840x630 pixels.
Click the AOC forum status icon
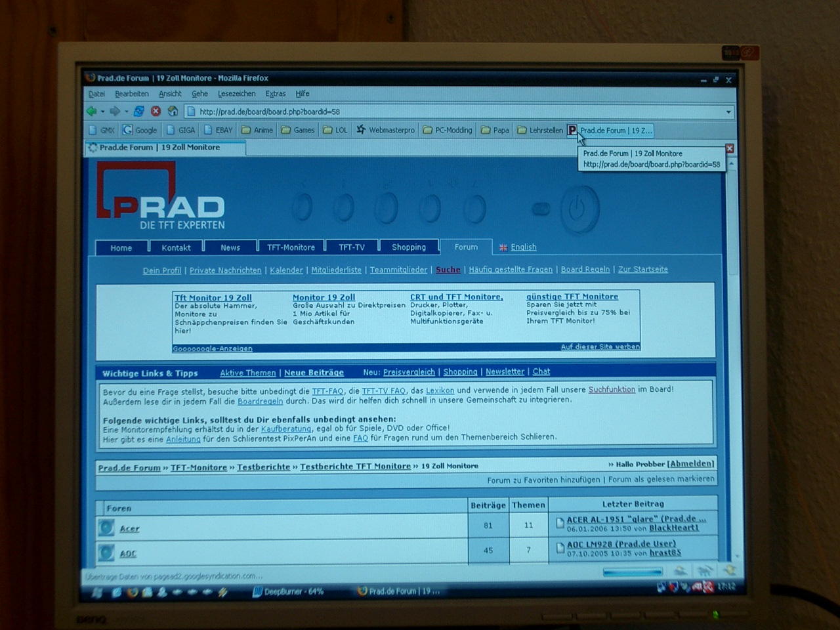click(x=106, y=553)
